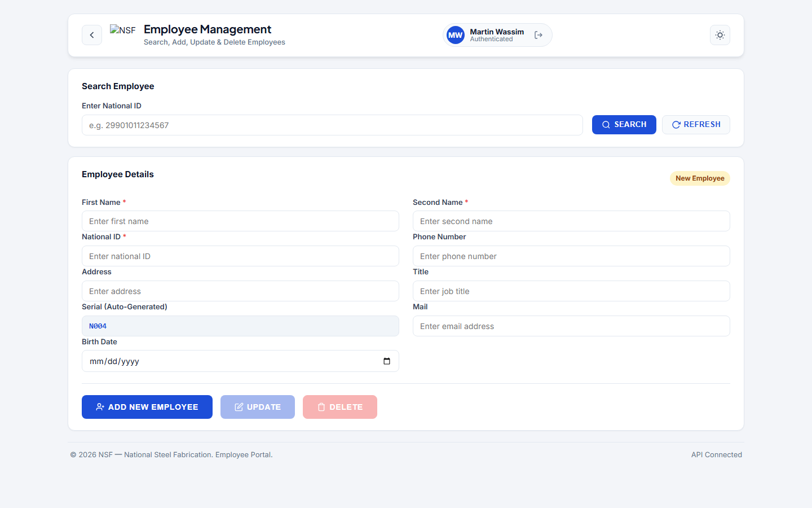This screenshot has height=508, width=812.
Task: Click the DELETE button
Action: coord(340,407)
